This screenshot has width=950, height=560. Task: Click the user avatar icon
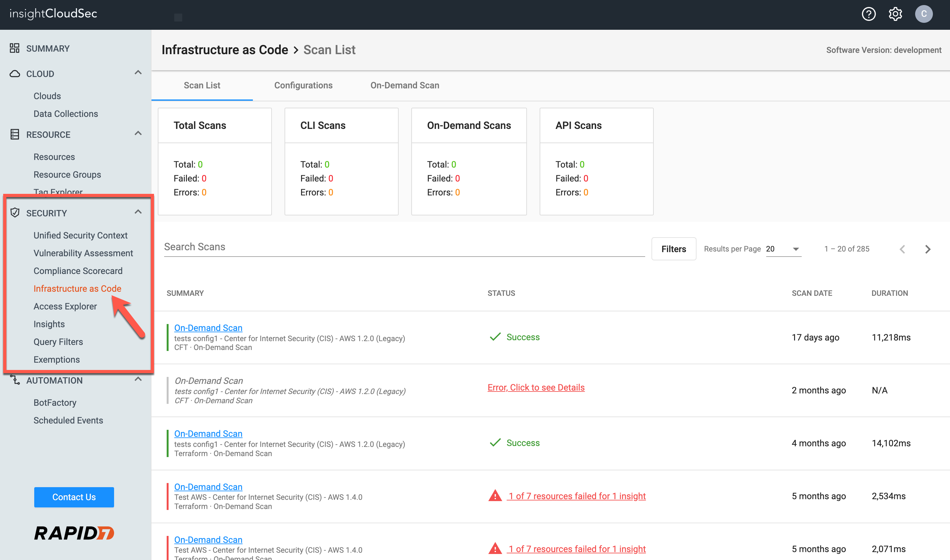click(x=924, y=14)
